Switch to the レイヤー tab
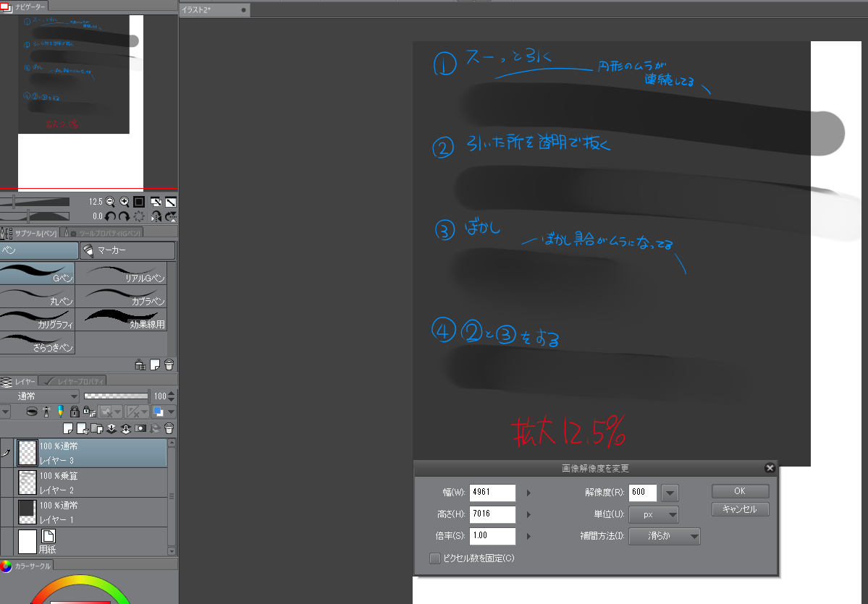The width and height of the screenshot is (868, 604). 19,382
